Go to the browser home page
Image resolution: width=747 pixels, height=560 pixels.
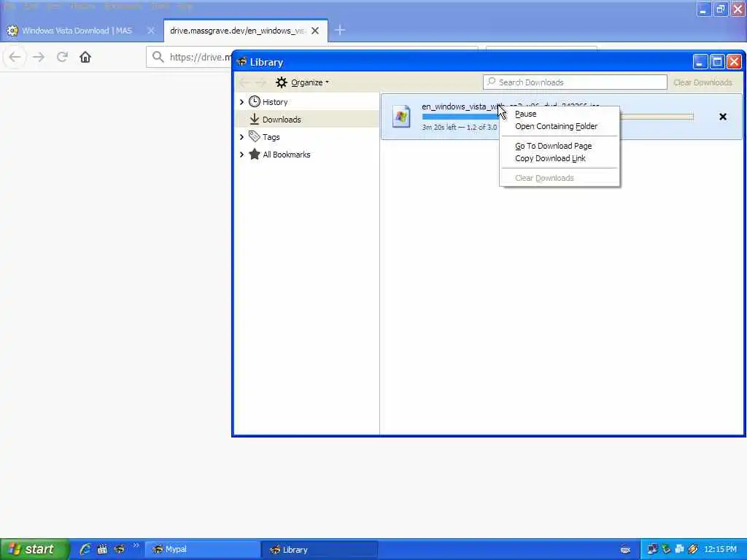[x=85, y=57]
